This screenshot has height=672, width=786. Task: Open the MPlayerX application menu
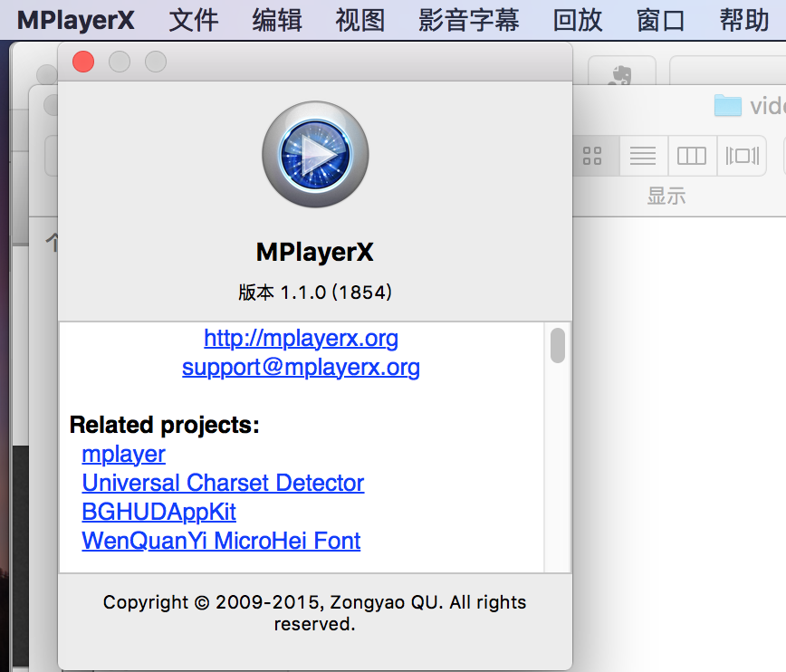76,21
